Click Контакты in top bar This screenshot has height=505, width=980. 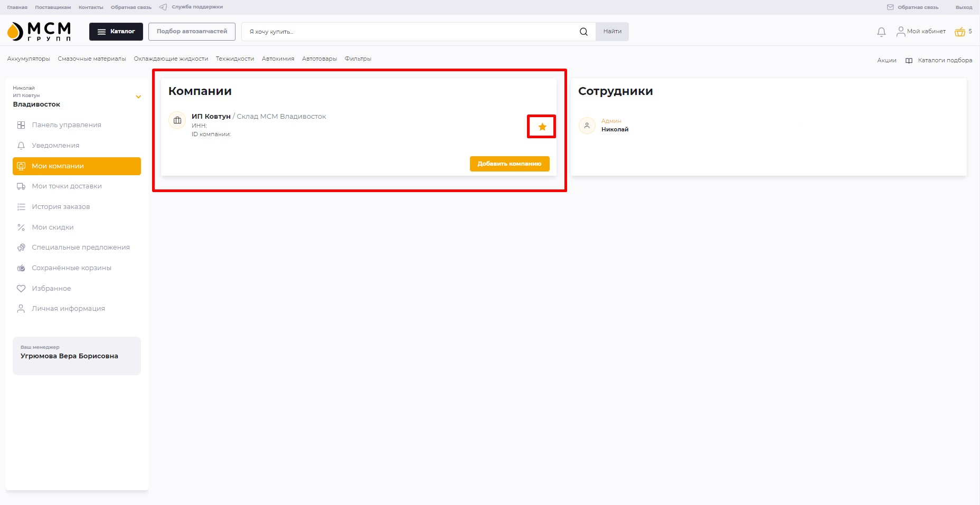pyautogui.click(x=91, y=7)
